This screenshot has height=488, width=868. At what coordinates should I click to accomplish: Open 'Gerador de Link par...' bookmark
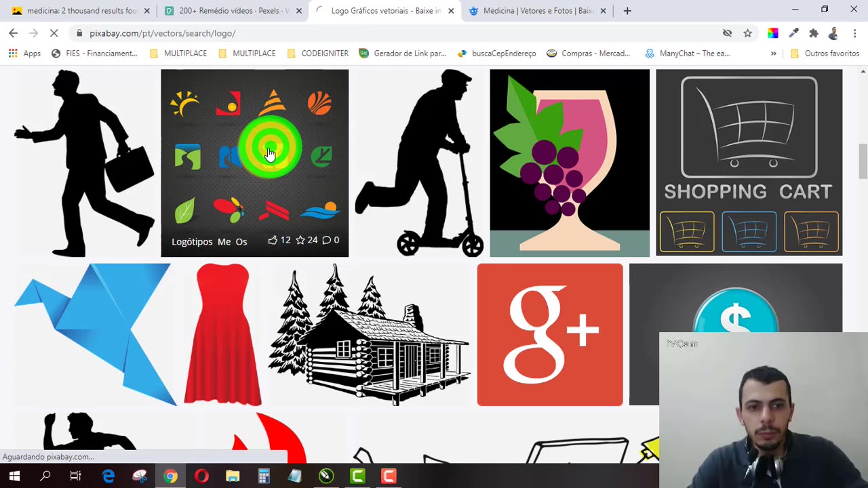pos(403,54)
